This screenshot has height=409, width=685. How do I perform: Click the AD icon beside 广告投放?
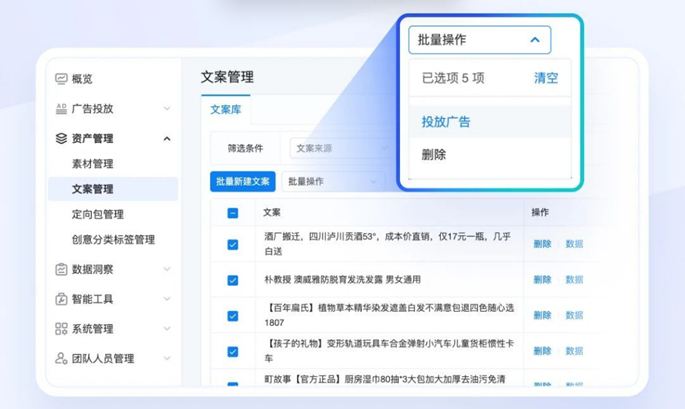tap(61, 108)
